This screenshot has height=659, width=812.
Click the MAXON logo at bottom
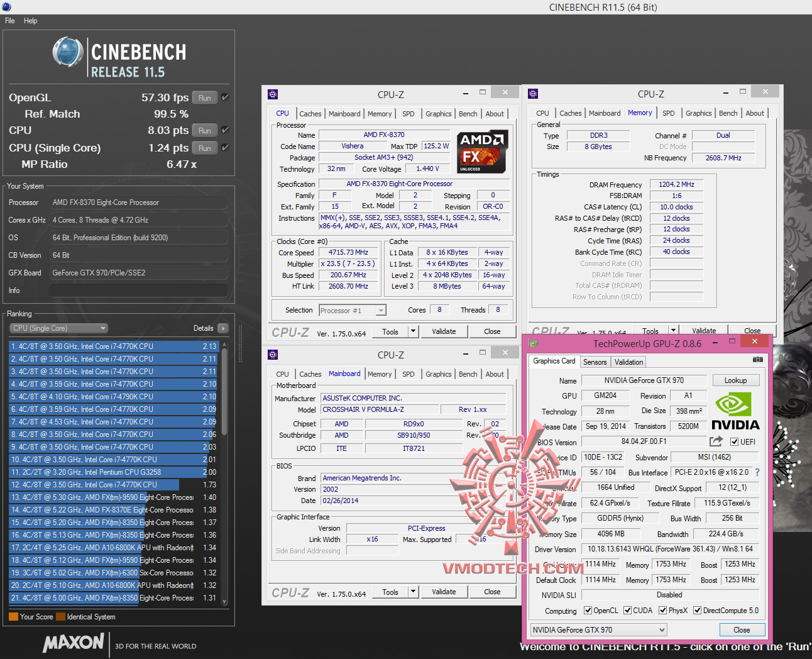[74, 643]
